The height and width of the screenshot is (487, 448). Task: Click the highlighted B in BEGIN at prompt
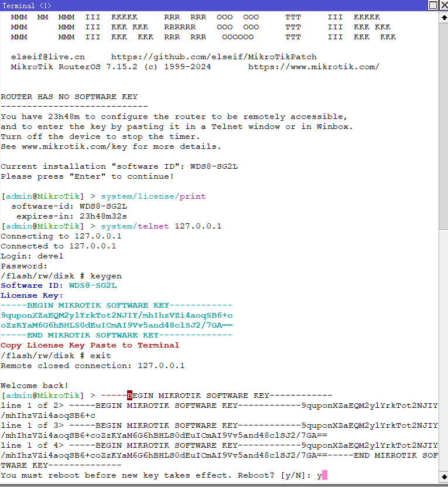130,396
